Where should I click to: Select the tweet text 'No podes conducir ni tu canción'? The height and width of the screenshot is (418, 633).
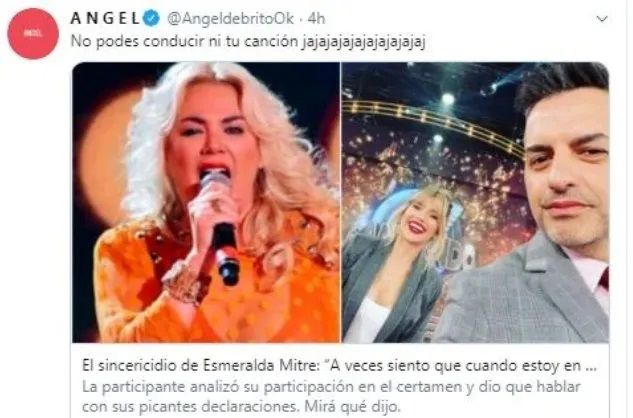pos(184,42)
